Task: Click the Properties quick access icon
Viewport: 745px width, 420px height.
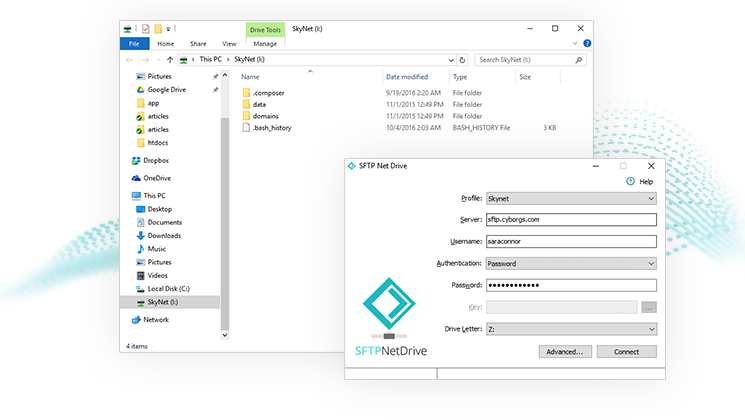Action: [x=145, y=29]
